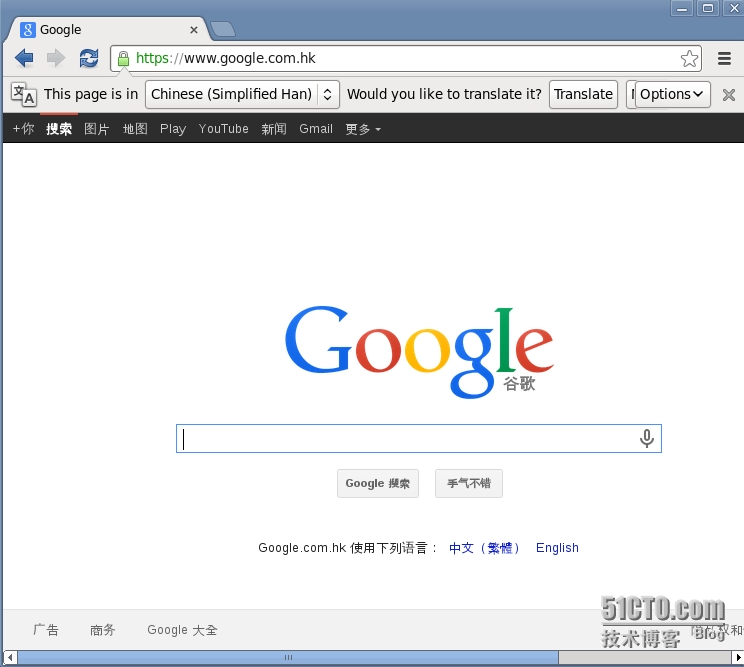
Task: Click the microphone voice search icon
Action: [646, 438]
